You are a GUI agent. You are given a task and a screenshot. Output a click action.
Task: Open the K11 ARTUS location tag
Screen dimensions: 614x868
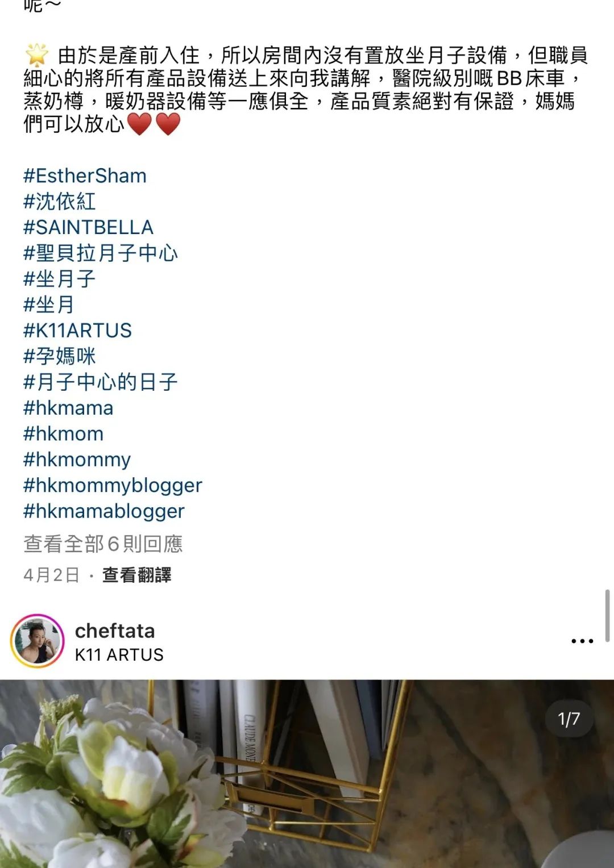click(x=119, y=655)
